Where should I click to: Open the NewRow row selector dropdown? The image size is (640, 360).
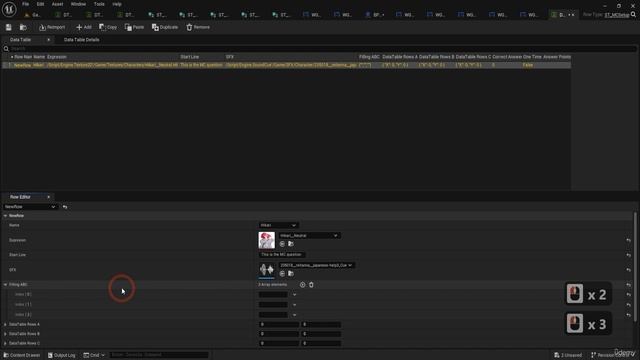pos(29,207)
